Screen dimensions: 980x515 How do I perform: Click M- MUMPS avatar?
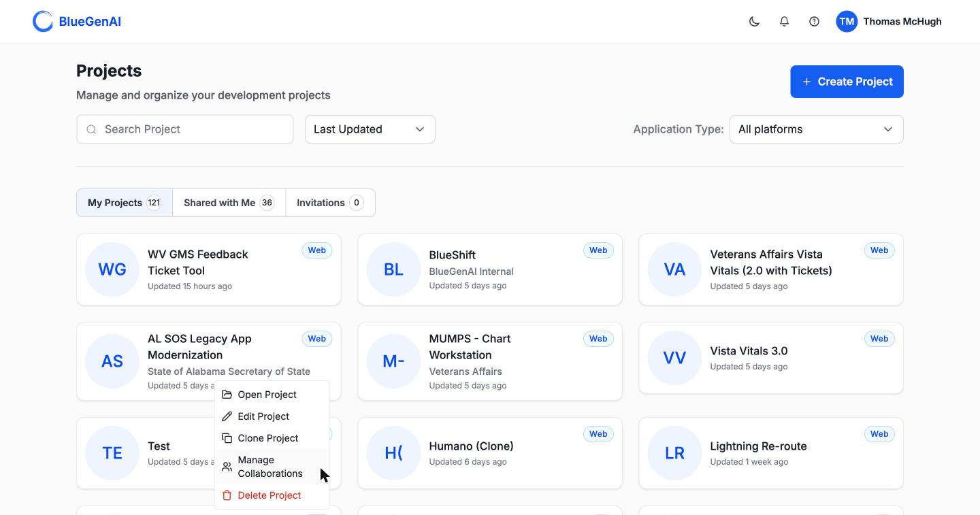(x=393, y=361)
